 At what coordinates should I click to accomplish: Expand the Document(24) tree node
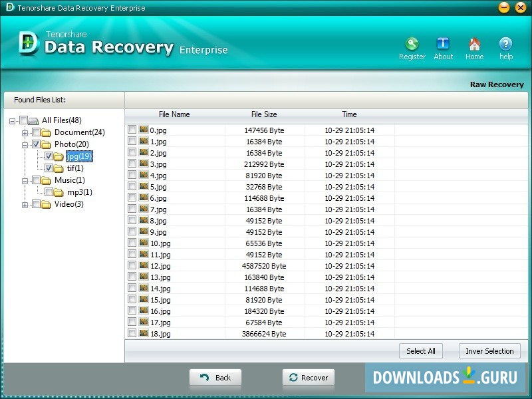(25, 132)
